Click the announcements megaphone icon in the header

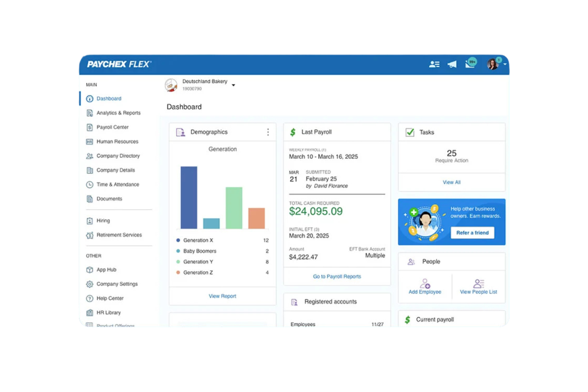coord(452,64)
